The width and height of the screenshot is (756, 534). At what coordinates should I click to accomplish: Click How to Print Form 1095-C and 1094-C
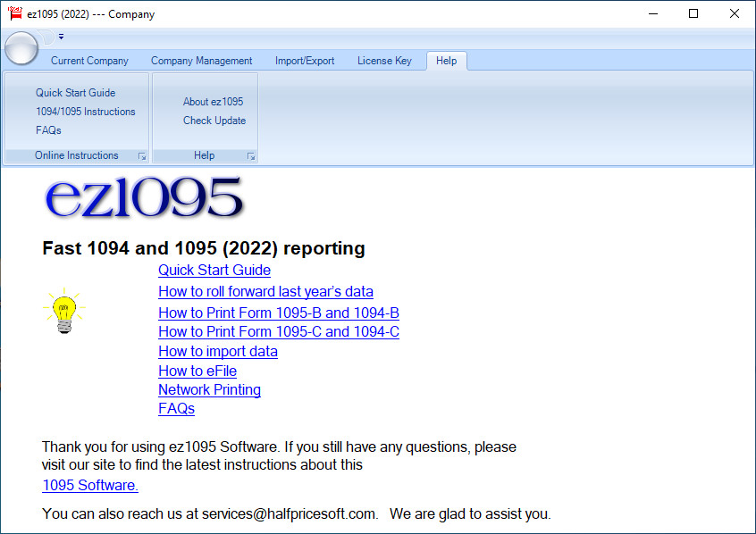click(x=279, y=331)
